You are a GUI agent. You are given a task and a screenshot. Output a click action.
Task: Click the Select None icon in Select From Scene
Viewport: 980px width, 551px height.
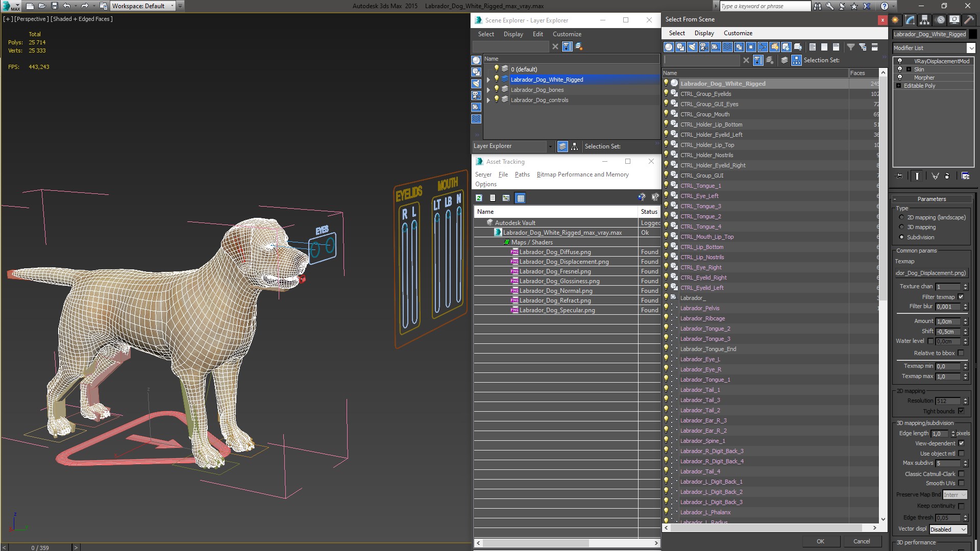click(x=824, y=47)
